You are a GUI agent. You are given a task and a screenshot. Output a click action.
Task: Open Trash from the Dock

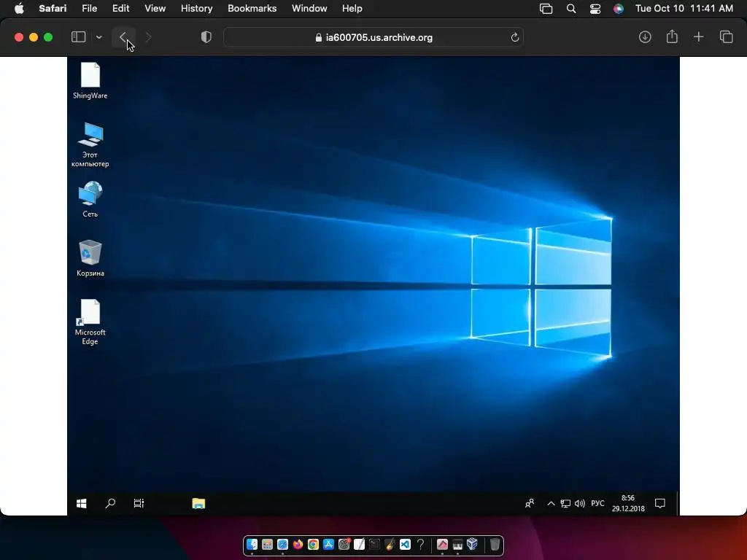(495, 544)
